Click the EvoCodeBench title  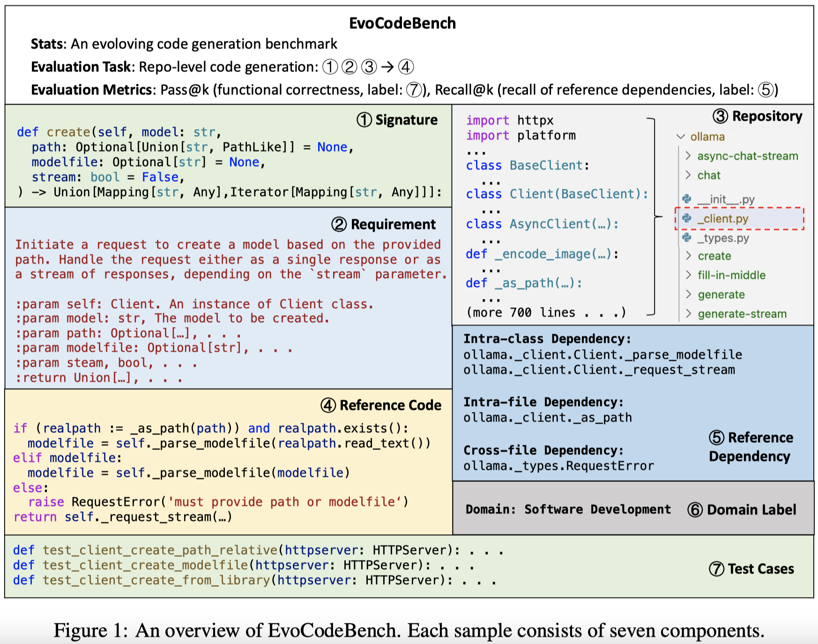(x=402, y=23)
